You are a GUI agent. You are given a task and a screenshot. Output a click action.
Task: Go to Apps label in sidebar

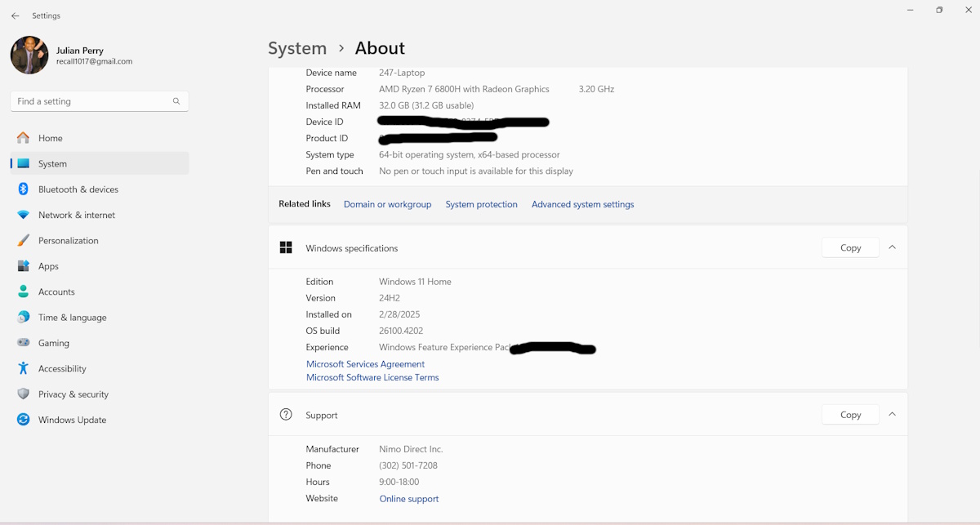(48, 266)
